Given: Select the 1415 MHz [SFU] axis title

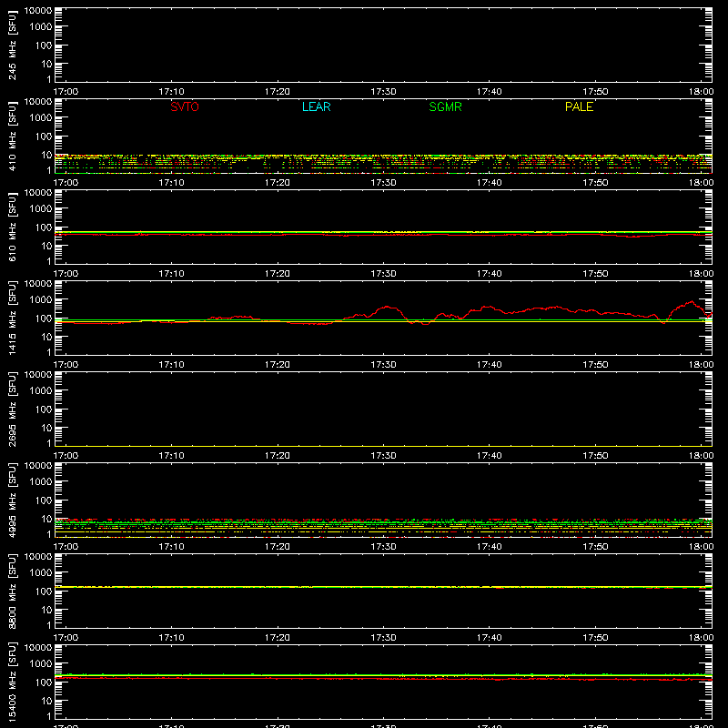Looking at the screenshot, I should [13, 318].
